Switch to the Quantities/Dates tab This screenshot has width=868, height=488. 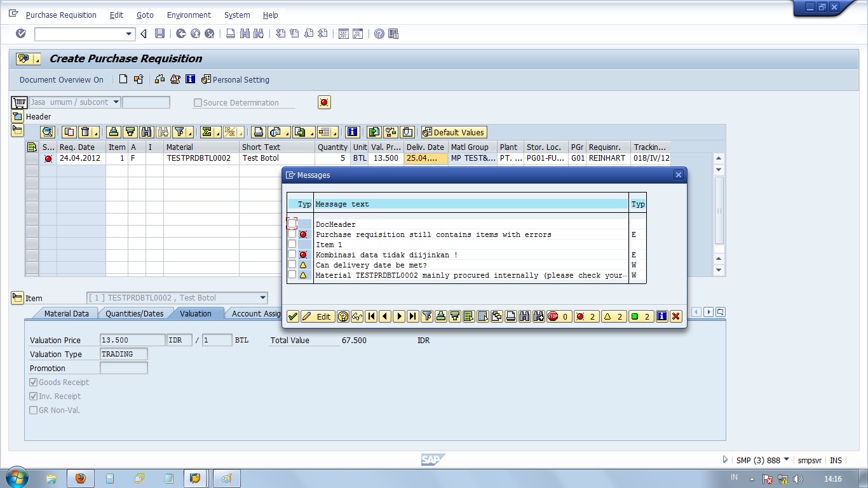[134, 313]
